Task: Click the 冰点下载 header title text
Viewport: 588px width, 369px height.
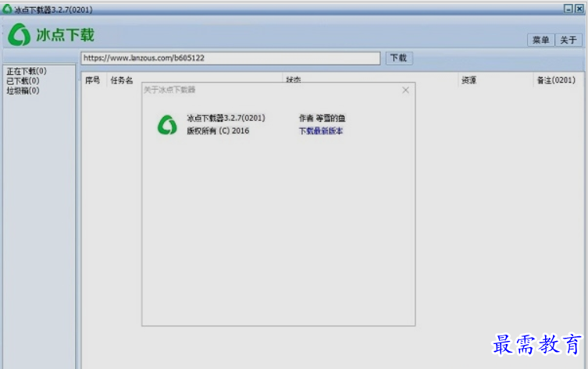Action: pyautogui.click(x=66, y=35)
